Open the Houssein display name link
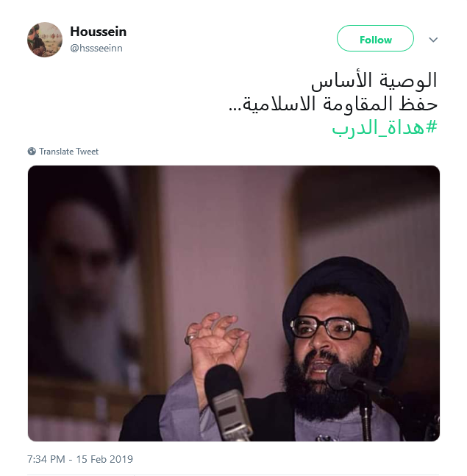Viewport: 467px width, 476px height. (x=98, y=32)
